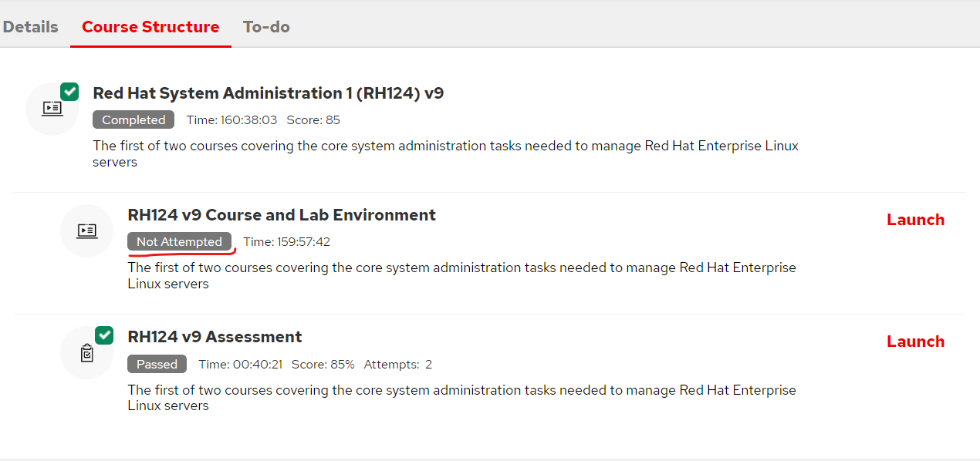Click the Red Hat System Administration 1 course title
980x461 pixels.
pos(269,93)
